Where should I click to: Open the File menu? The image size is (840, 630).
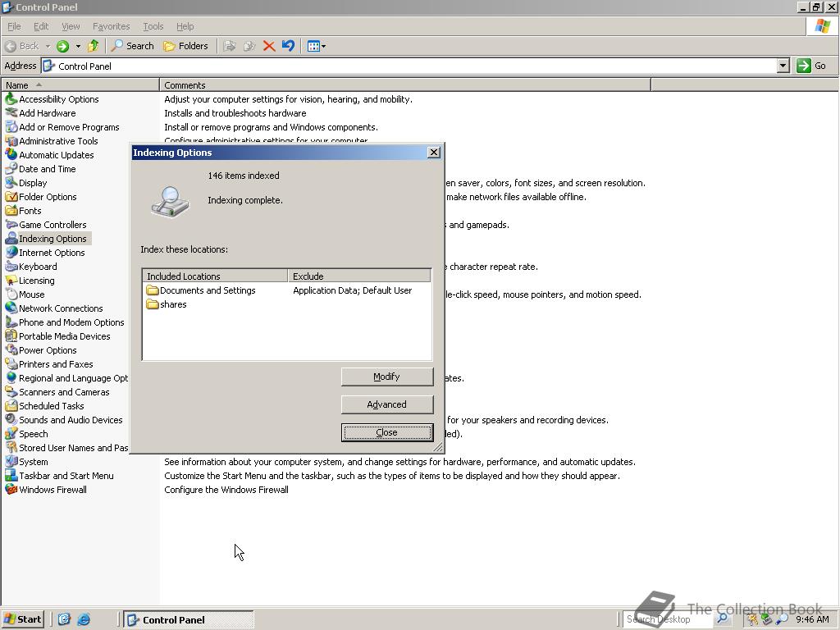click(x=14, y=26)
